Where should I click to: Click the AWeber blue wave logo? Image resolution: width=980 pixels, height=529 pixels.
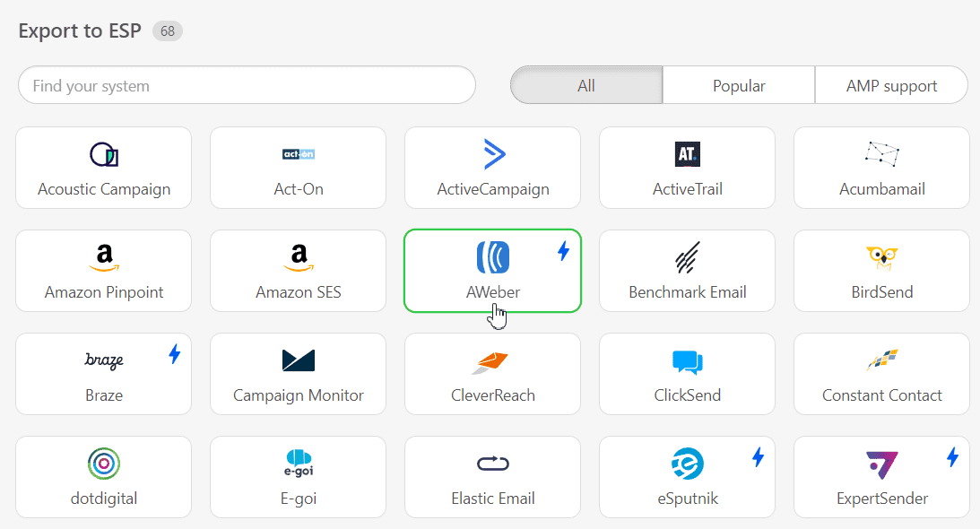493,257
